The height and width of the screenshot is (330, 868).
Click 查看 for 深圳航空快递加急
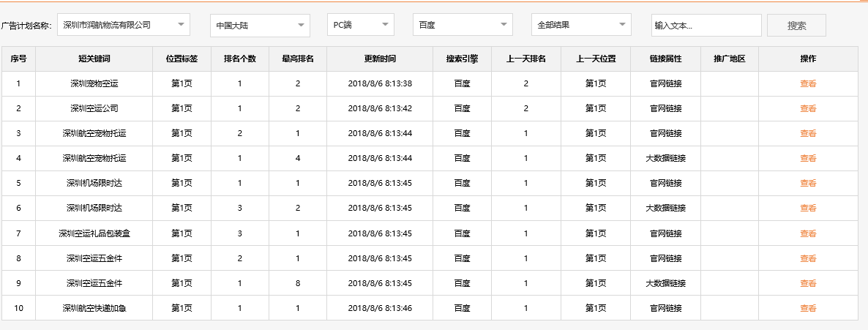click(808, 308)
